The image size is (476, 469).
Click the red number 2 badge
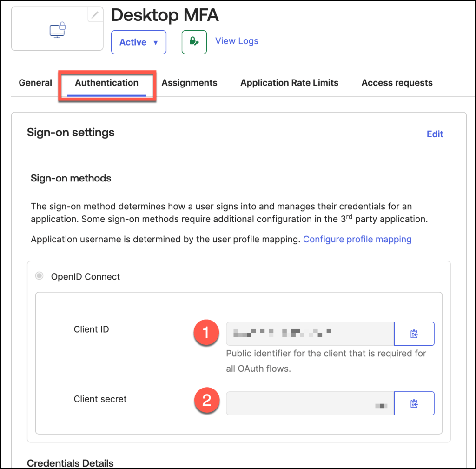click(x=206, y=400)
